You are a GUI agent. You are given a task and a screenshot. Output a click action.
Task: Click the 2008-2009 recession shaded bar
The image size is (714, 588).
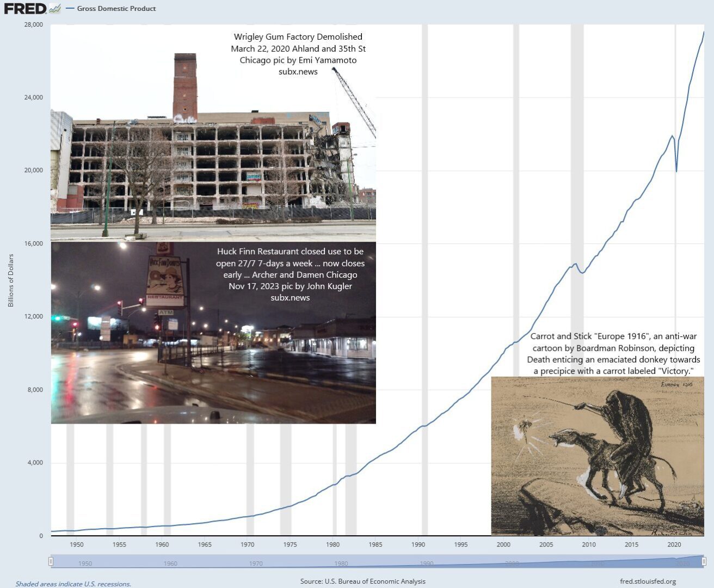point(577,163)
